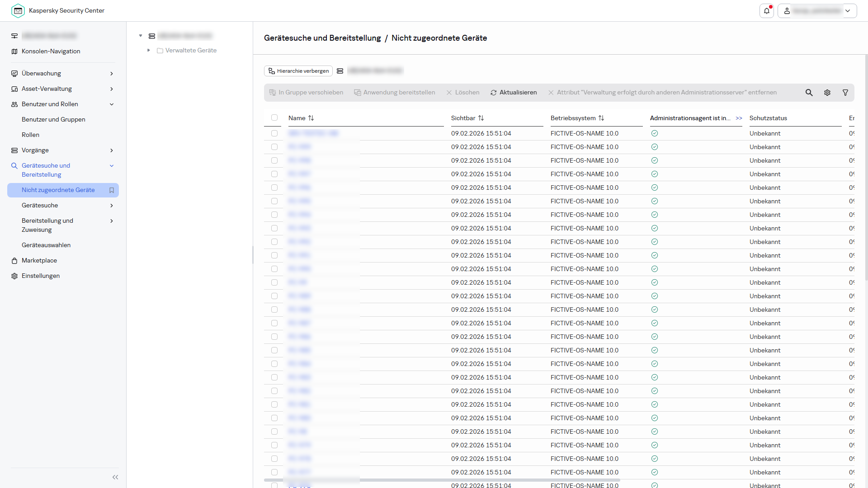Open the filter funnel icon
The image size is (868, 488).
845,93
